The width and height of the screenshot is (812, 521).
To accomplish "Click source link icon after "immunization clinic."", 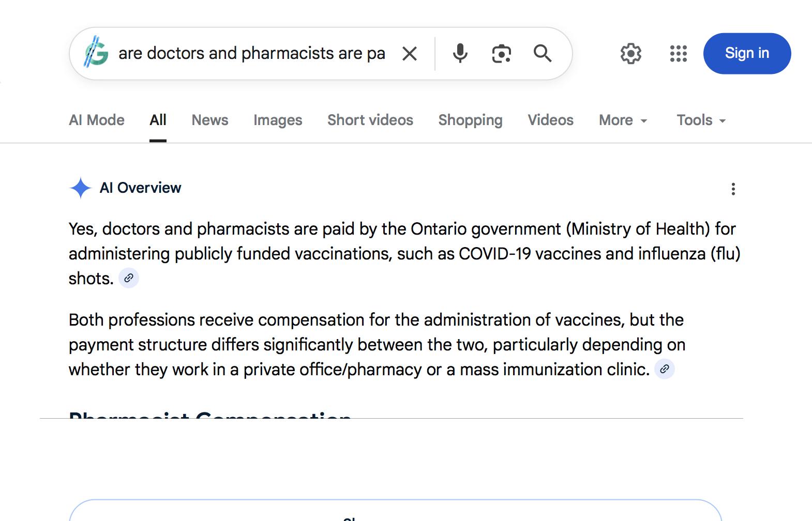I will tap(665, 369).
